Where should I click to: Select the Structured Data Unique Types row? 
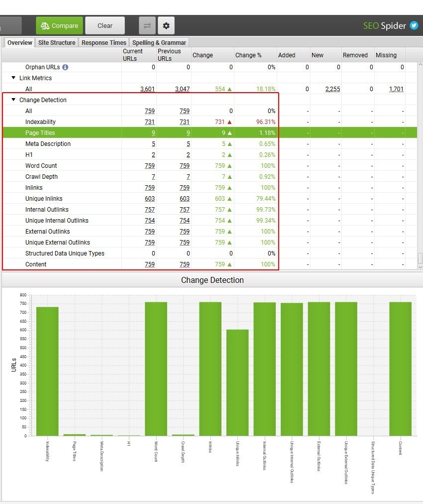tap(65, 253)
